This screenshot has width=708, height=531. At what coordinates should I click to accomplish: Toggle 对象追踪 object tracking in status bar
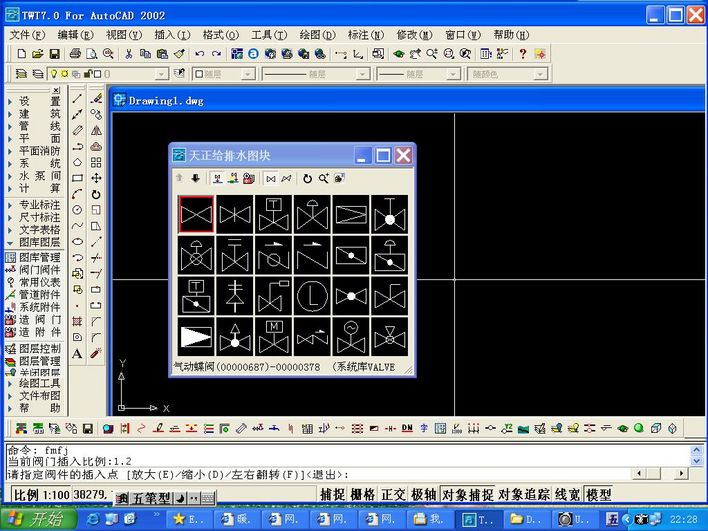[x=524, y=495]
